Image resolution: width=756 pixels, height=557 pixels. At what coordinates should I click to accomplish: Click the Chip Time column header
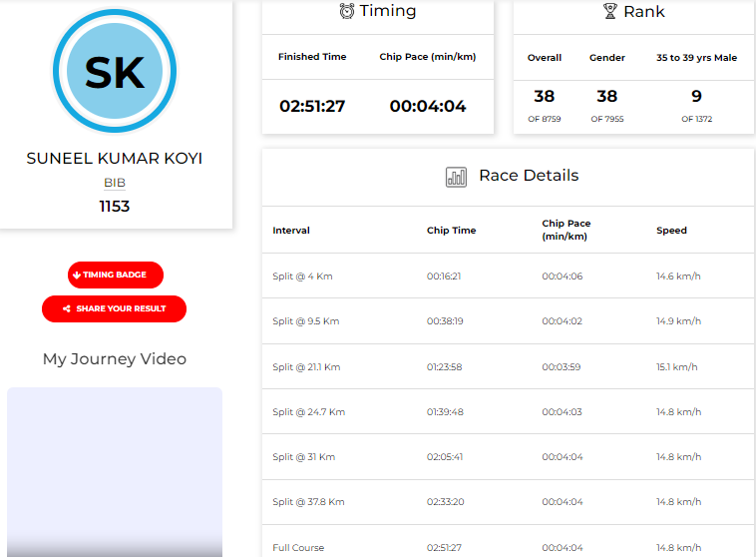click(x=451, y=231)
